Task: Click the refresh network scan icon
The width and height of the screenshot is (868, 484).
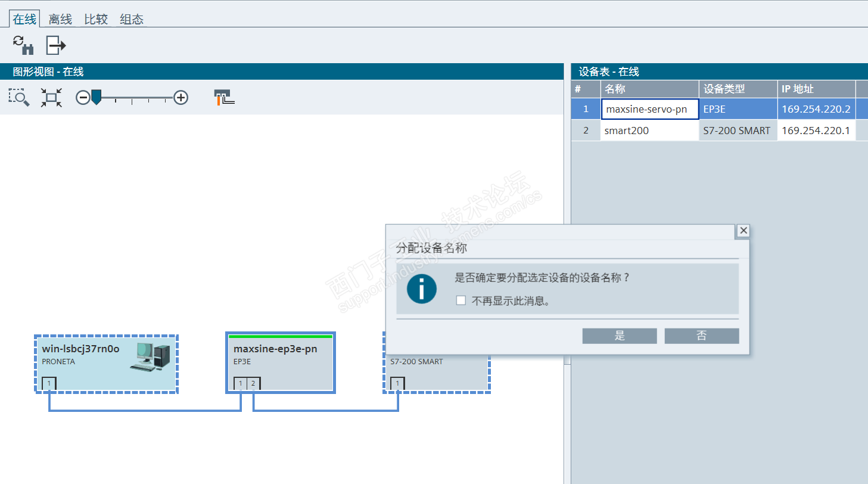Action: (x=23, y=45)
